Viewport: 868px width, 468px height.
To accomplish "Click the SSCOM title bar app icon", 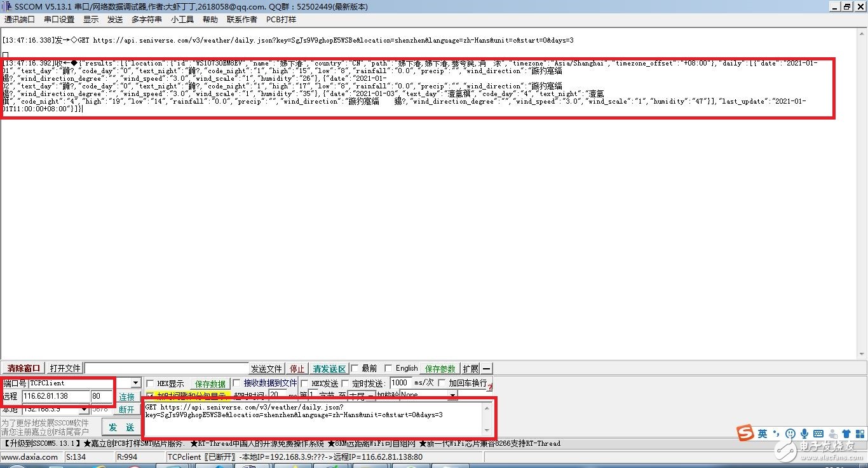I will (x=7, y=6).
